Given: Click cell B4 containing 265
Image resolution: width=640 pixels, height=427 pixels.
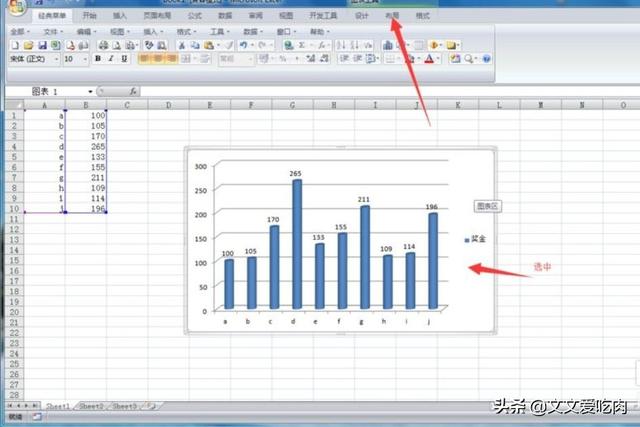Looking at the screenshot, I should coord(86,147).
